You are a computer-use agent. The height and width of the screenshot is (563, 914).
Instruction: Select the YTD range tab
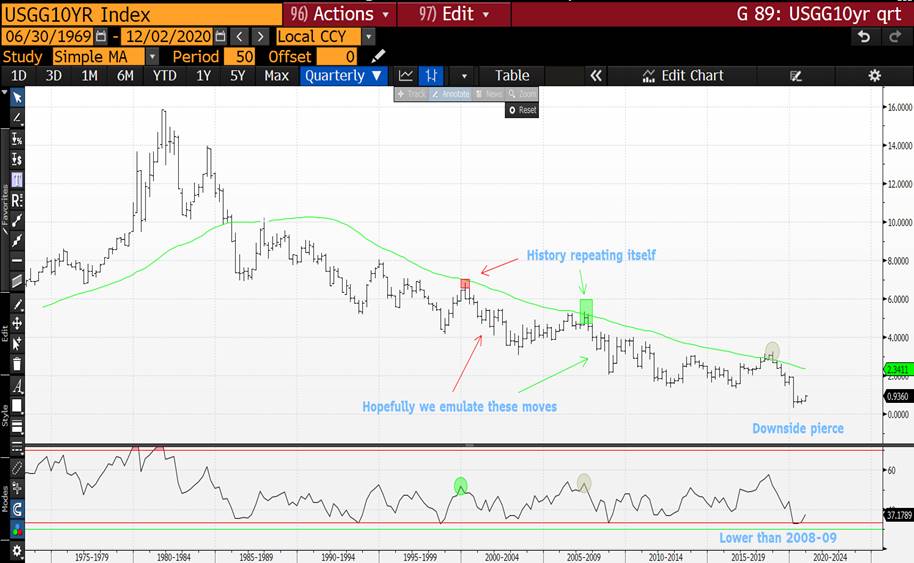pyautogui.click(x=164, y=76)
